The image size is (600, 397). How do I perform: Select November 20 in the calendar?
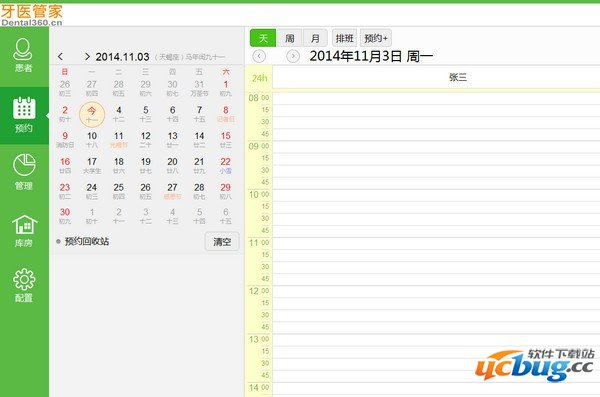[172, 165]
